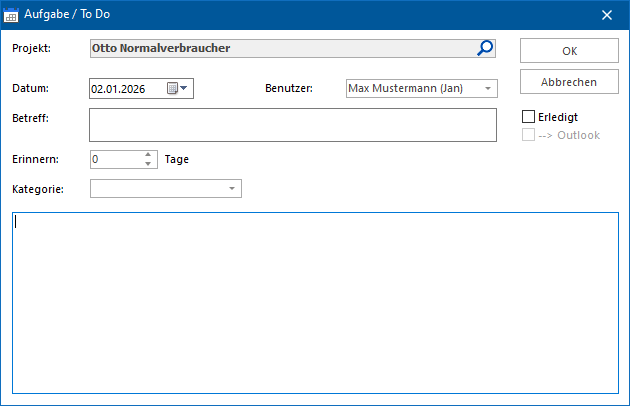Image resolution: width=630 pixels, height=406 pixels.
Task: Click the Benutzer: label
Action: pyautogui.click(x=289, y=88)
